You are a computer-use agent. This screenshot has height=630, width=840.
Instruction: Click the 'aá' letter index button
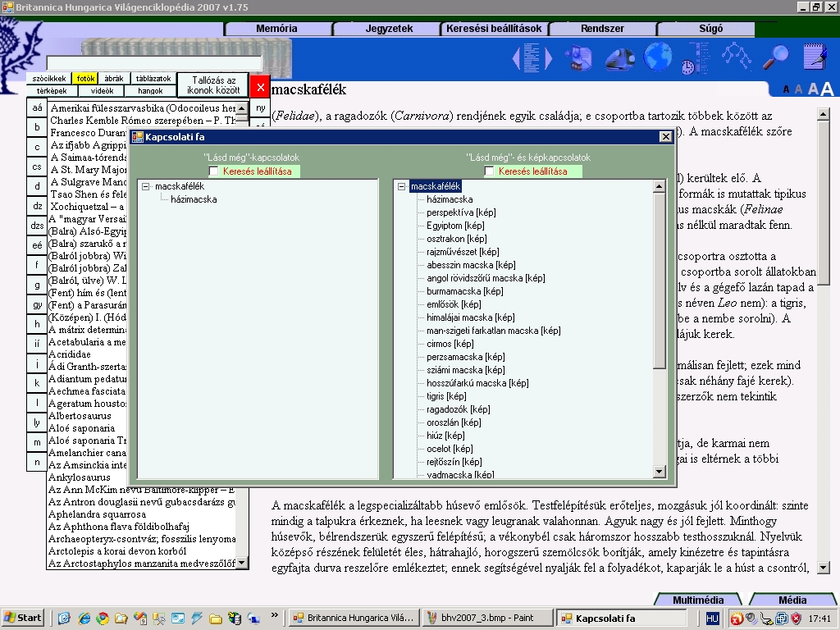(37, 107)
